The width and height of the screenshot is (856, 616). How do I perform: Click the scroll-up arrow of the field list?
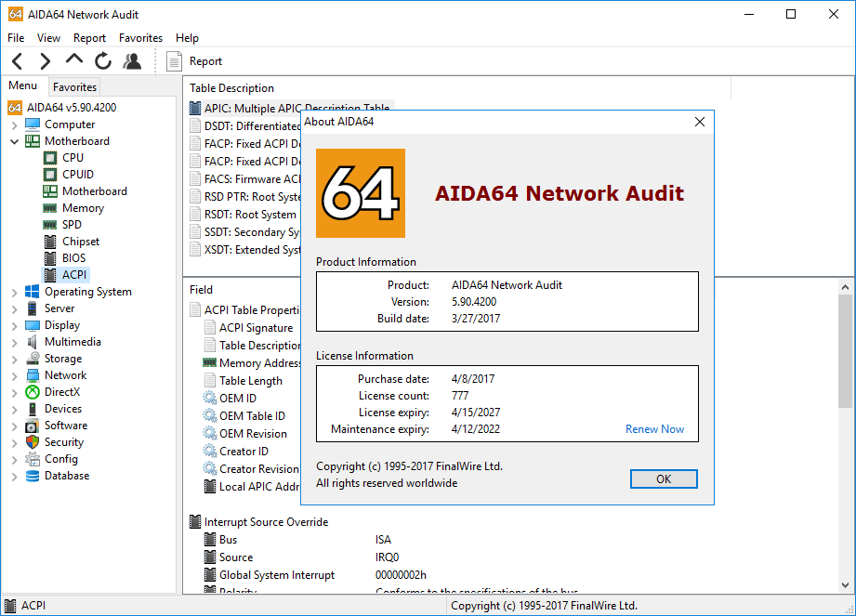click(x=845, y=287)
